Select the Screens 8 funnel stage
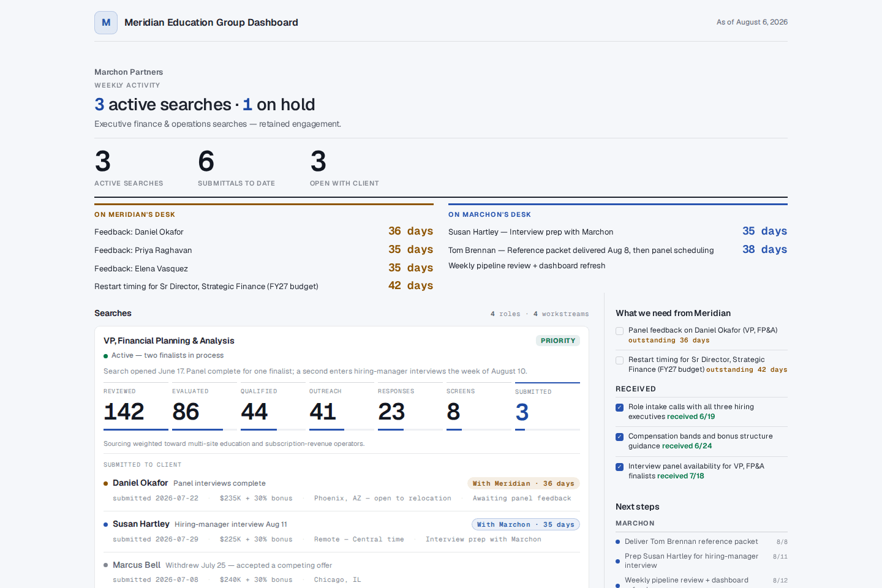This screenshot has width=882, height=588. (479, 407)
